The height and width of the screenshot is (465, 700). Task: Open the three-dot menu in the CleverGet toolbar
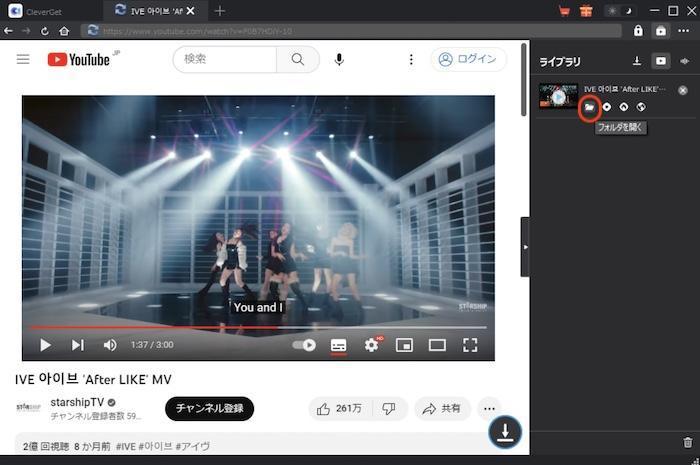click(x=683, y=31)
